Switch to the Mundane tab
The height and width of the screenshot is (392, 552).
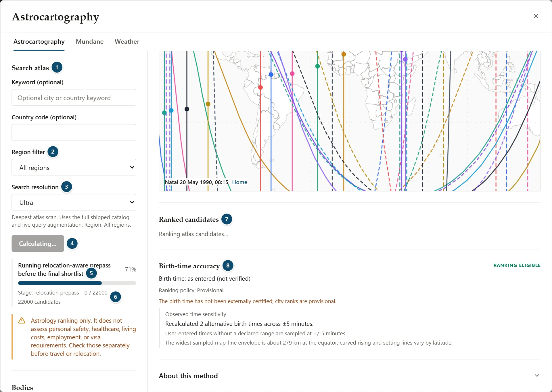(x=90, y=41)
